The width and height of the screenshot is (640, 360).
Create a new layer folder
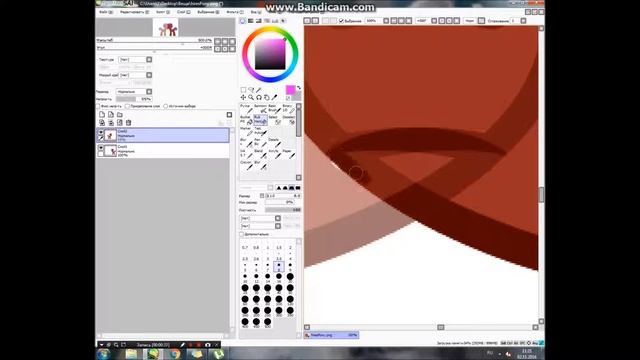(x=120, y=115)
